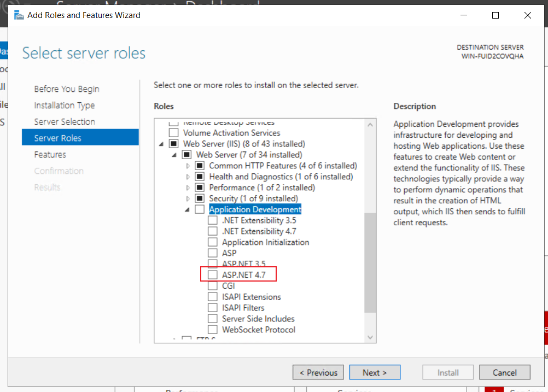Minimize the wizard window
The height and width of the screenshot is (392, 548).
click(464, 15)
